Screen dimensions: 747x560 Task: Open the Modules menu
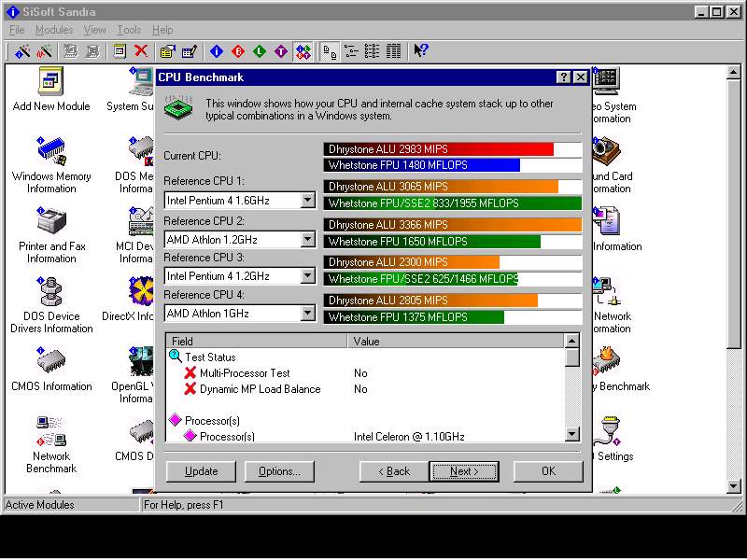click(54, 30)
